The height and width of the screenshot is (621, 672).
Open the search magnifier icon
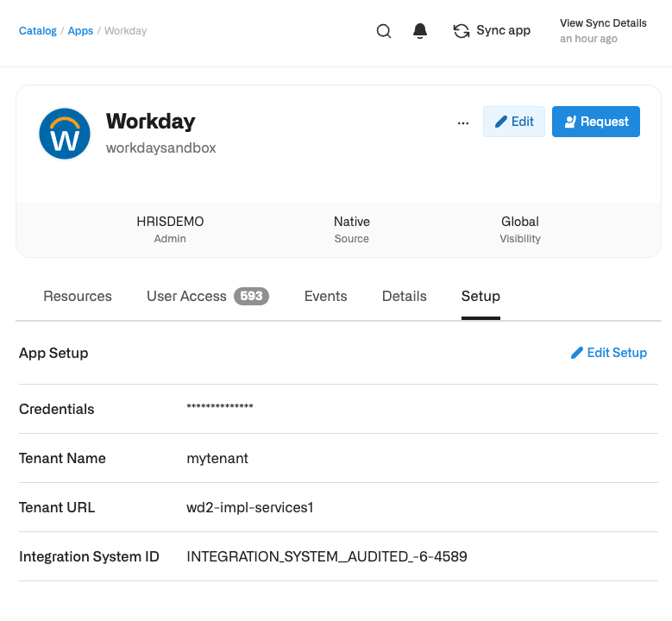tap(384, 31)
